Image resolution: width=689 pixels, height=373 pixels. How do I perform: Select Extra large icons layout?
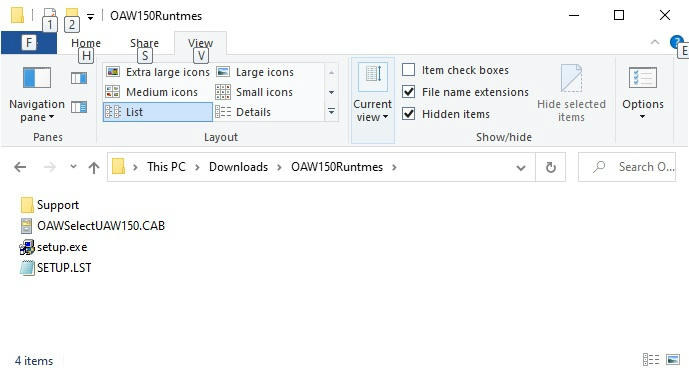point(158,72)
